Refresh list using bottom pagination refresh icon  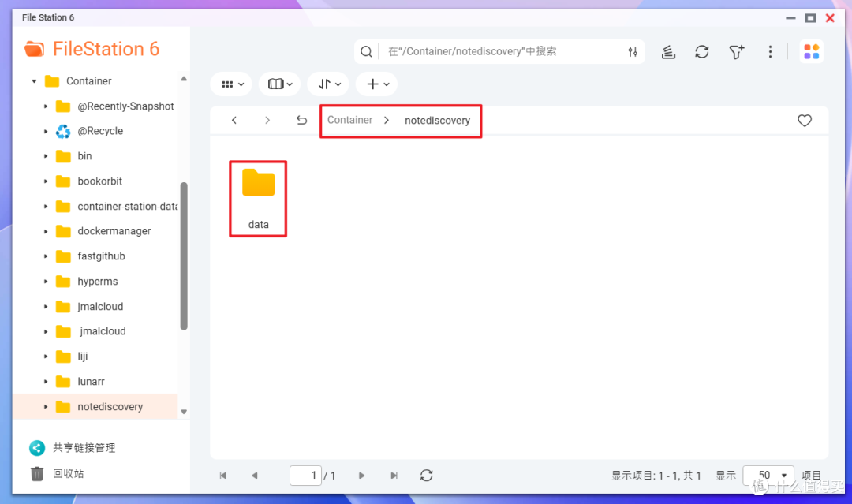coord(427,476)
